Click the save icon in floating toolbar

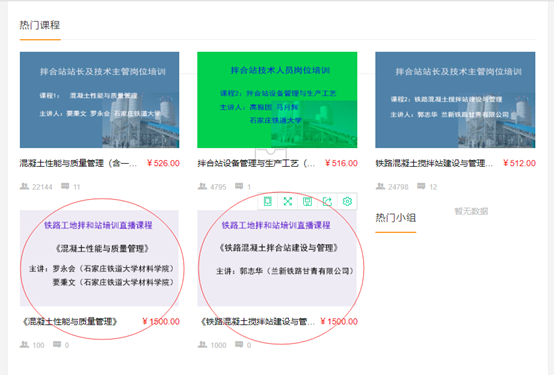(x=307, y=201)
